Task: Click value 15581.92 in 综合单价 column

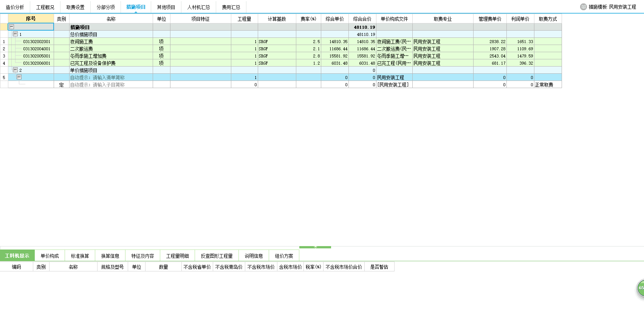Action: tap(335, 56)
